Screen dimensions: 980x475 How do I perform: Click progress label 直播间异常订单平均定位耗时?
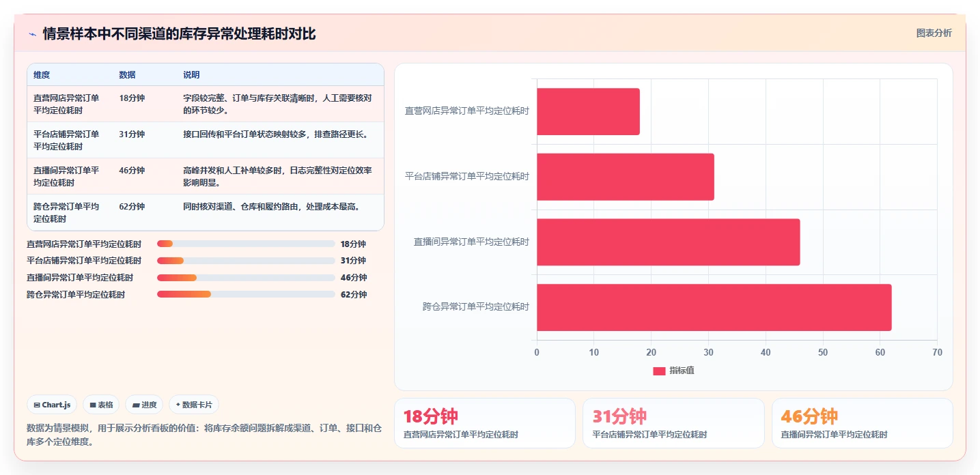80,278
